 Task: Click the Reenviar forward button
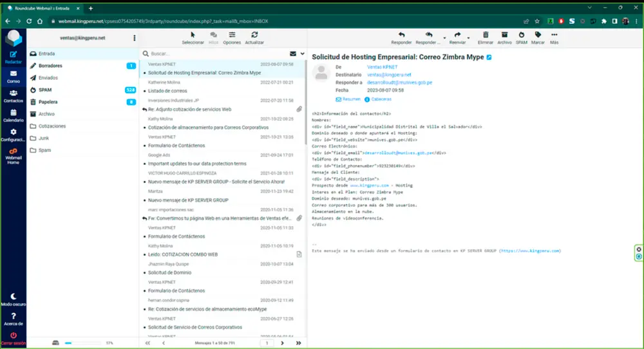tap(457, 38)
